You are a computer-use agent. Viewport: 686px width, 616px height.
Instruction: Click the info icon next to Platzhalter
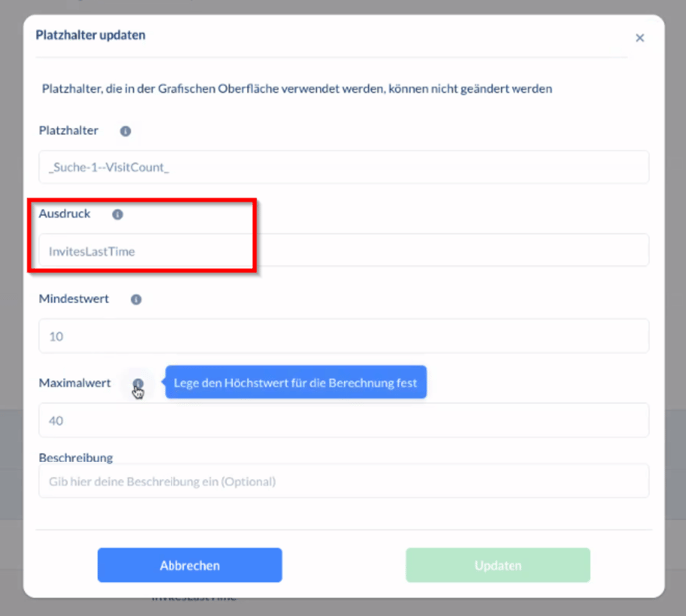[126, 131]
